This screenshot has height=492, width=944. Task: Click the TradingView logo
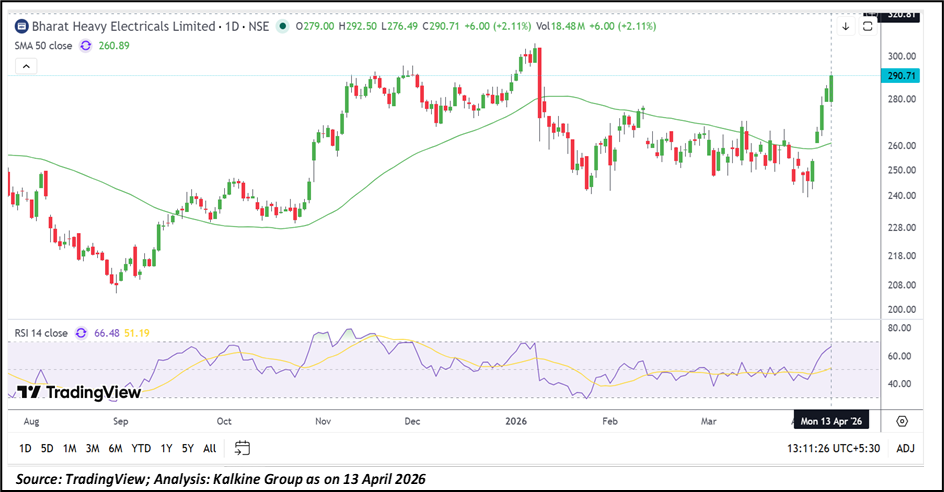point(80,393)
